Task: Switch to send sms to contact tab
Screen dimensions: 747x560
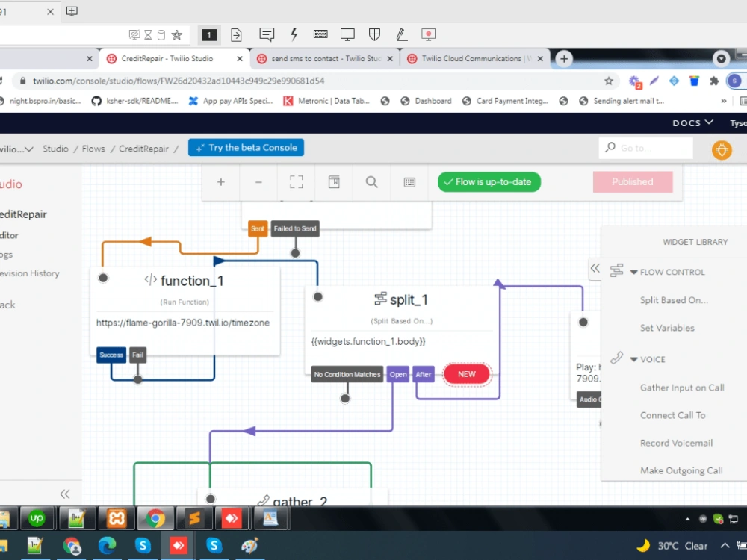Action: (326, 58)
